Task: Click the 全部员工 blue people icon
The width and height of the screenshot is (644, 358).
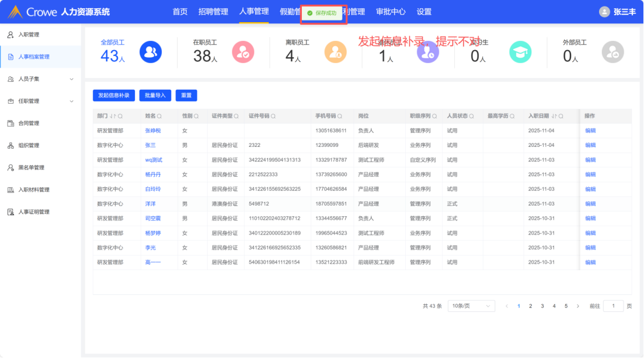Action: [x=150, y=52]
